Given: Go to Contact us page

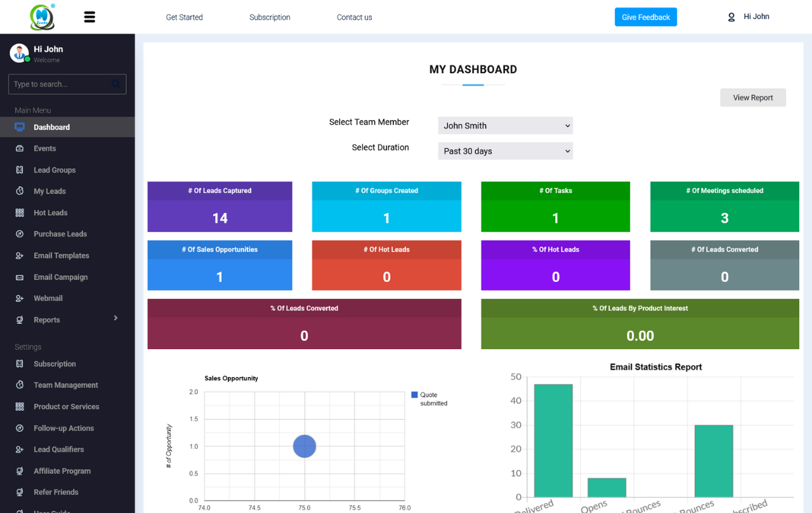Looking at the screenshot, I should (354, 17).
